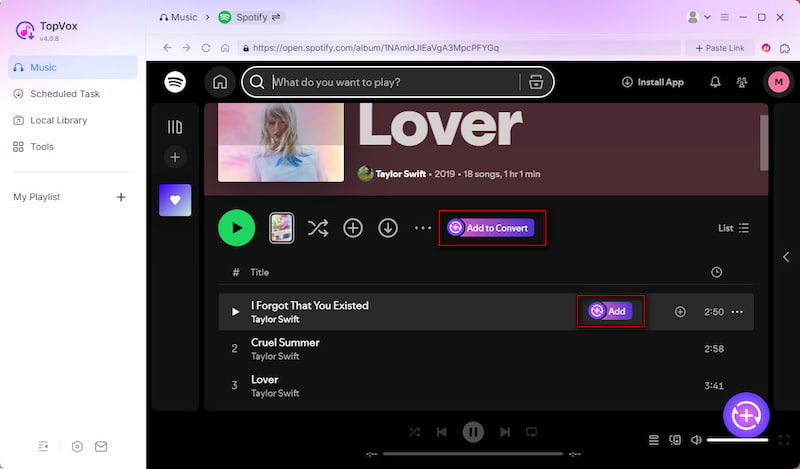Go to Spotify Home button
The image size is (800, 469).
pyautogui.click(x=220, y=82)
